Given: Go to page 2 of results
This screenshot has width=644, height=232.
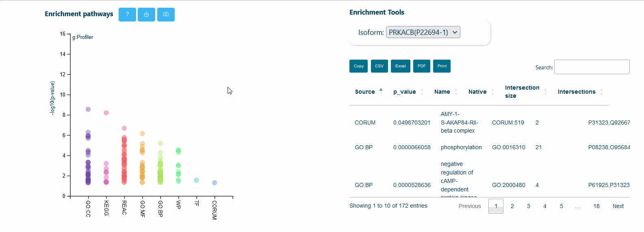Looking at the screenshot, I should click(x=512, y=206).
